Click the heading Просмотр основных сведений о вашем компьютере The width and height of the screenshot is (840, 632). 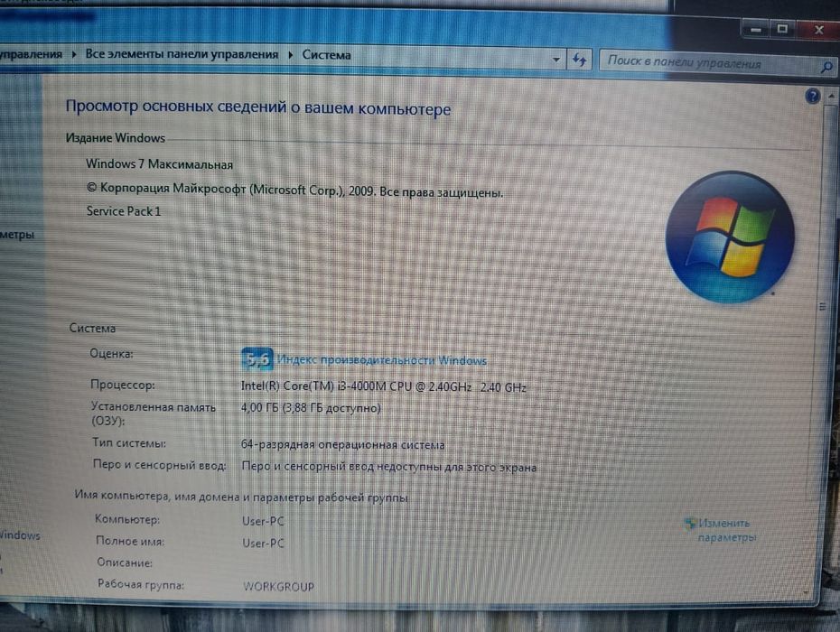click(257, 107)
